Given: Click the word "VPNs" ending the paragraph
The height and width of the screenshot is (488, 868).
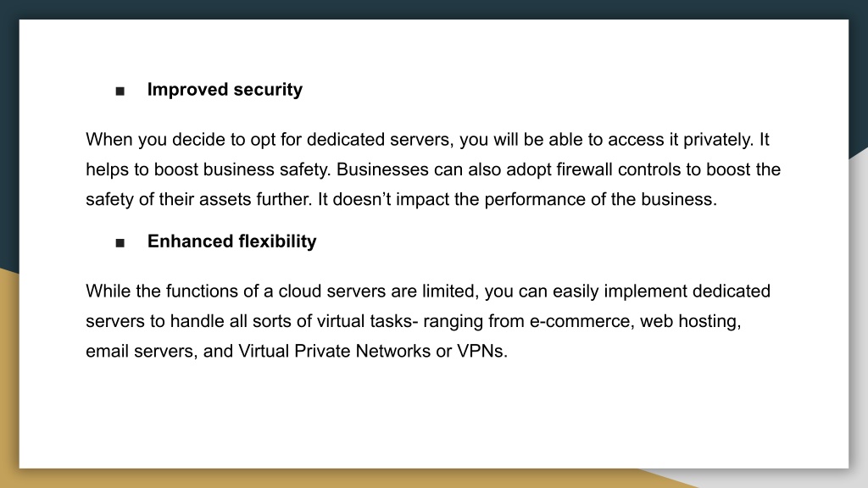Looking at the screenshot, I should pos(481,352).
